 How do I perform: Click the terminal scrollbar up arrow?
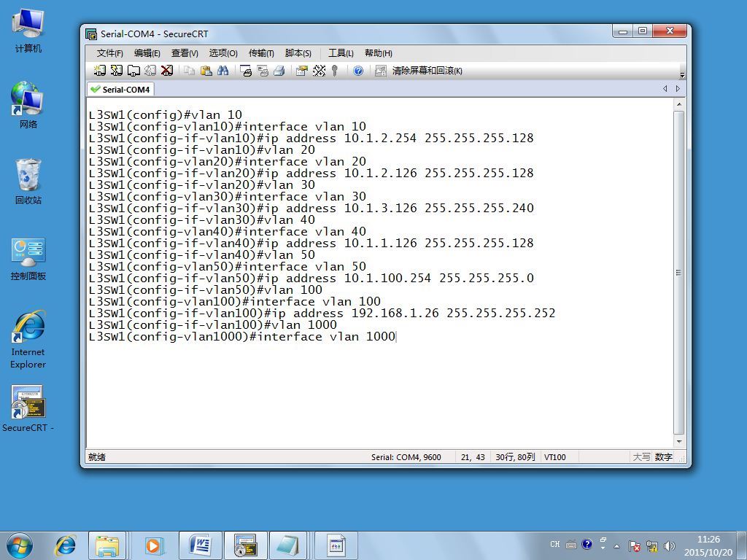679,105
